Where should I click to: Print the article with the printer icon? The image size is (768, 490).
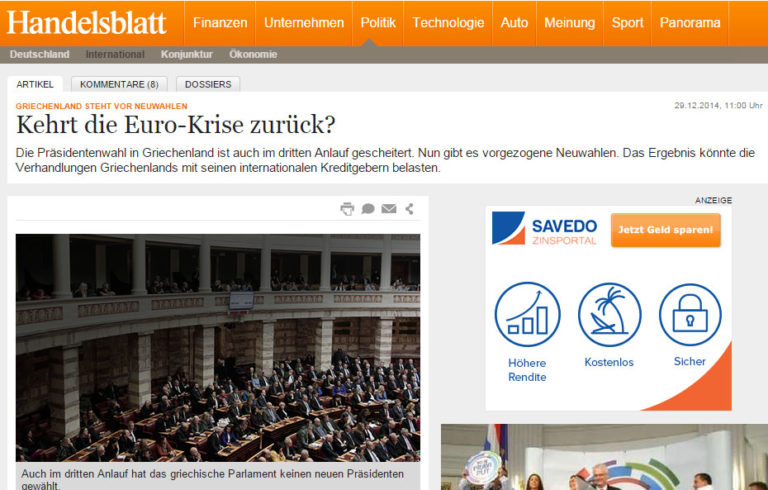347,209
